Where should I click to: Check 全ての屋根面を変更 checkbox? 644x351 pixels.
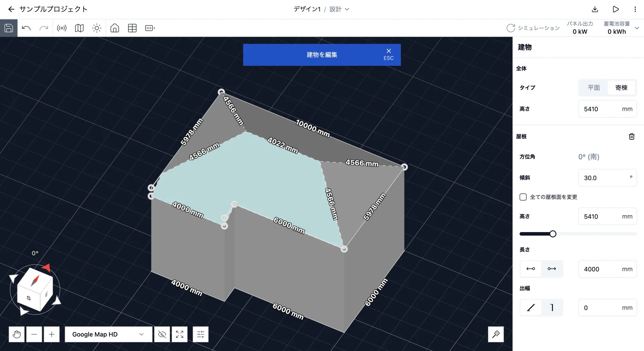(x=523, y=197)
